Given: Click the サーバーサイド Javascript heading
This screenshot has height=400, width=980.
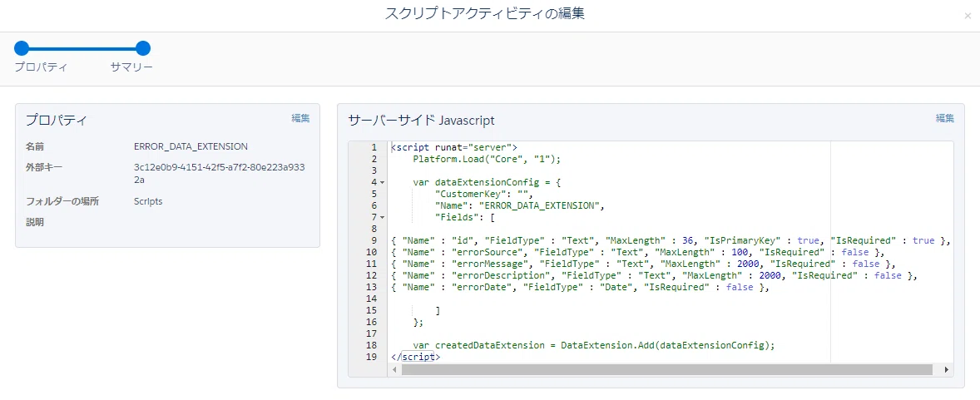Looking at the screenshot, I should click(421, 121).
